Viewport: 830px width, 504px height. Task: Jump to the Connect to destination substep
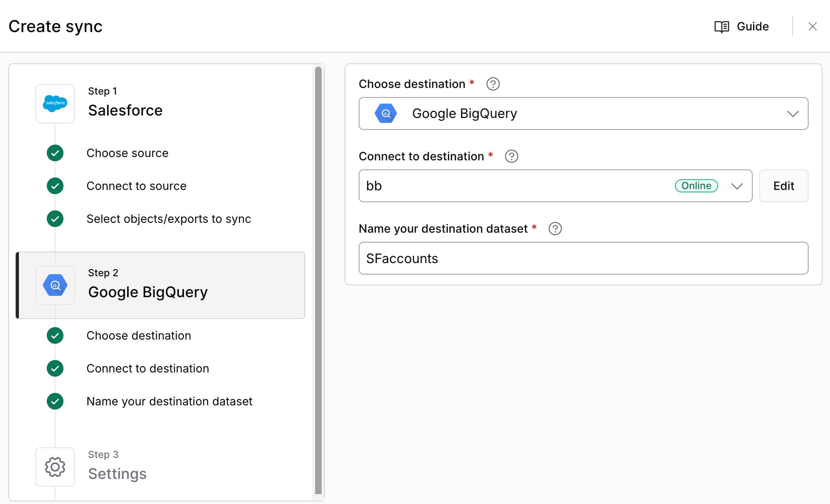pos(148,368)
